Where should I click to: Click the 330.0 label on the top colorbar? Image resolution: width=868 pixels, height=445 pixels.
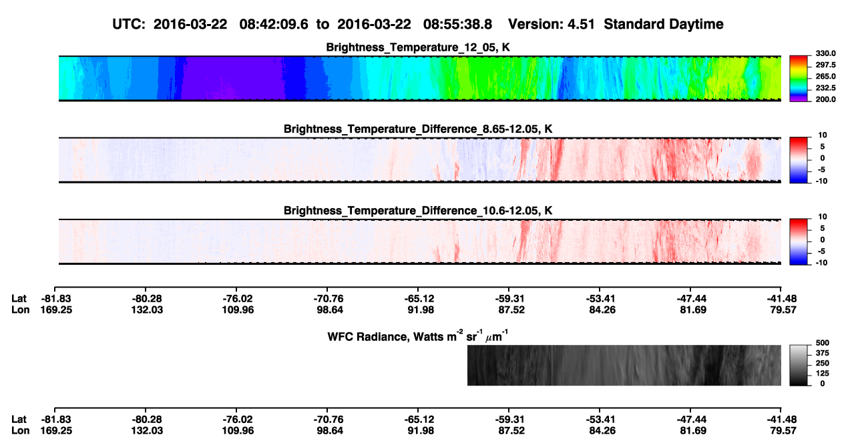tap(827, 53)
